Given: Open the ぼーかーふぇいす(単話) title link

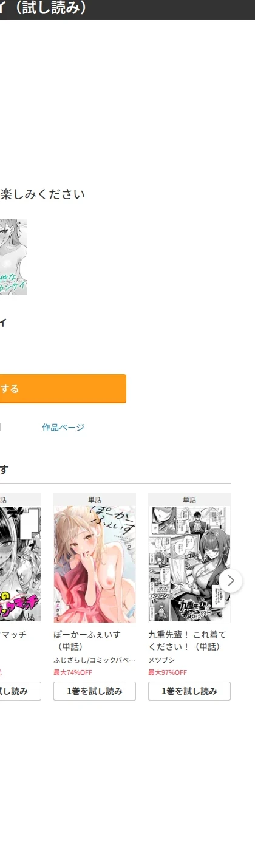Looking at the screenshot, I should (87, 640).
